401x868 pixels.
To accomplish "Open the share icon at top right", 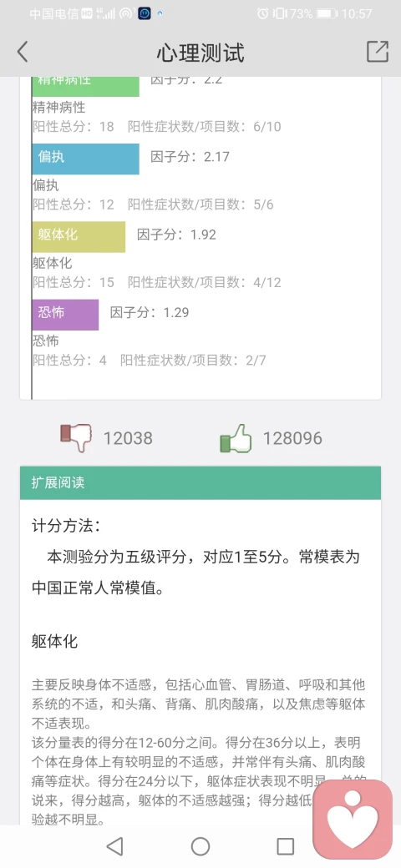I will click(x=378, y=52).
